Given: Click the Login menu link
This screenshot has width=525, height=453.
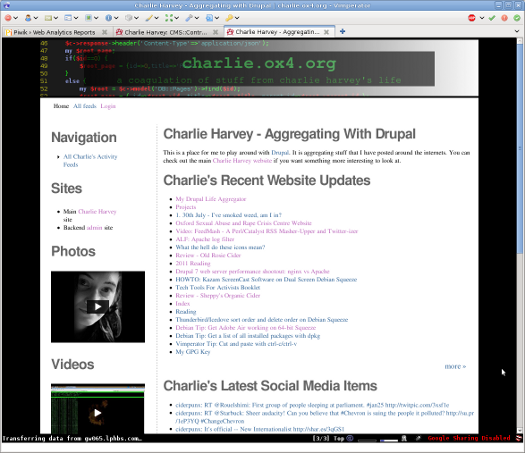Looking at the screenshot, I should coord(108,106).
